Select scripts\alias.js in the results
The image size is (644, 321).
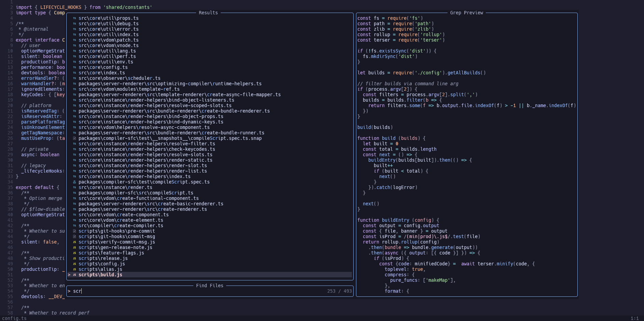(100, 269)
